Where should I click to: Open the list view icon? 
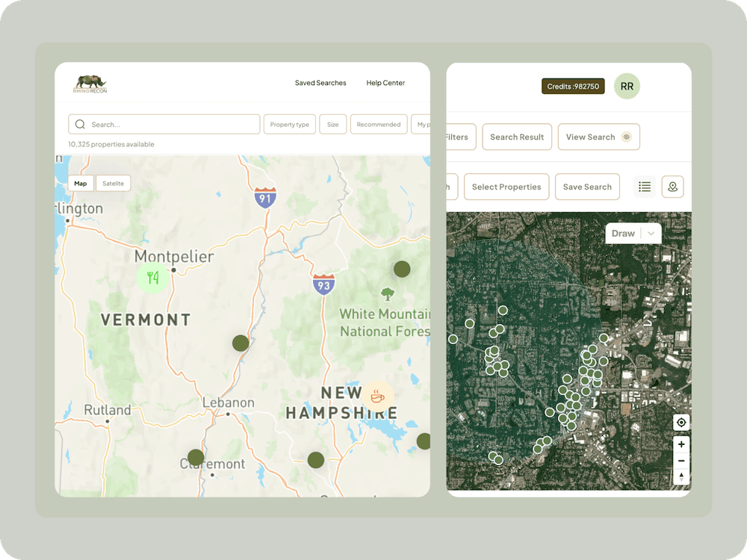click(x=645, y=187)
